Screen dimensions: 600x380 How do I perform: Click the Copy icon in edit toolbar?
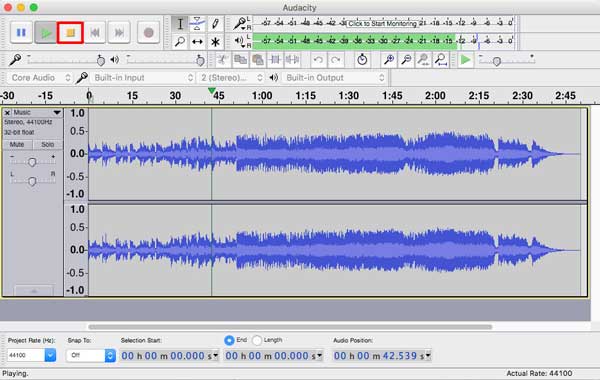[240, 60]
